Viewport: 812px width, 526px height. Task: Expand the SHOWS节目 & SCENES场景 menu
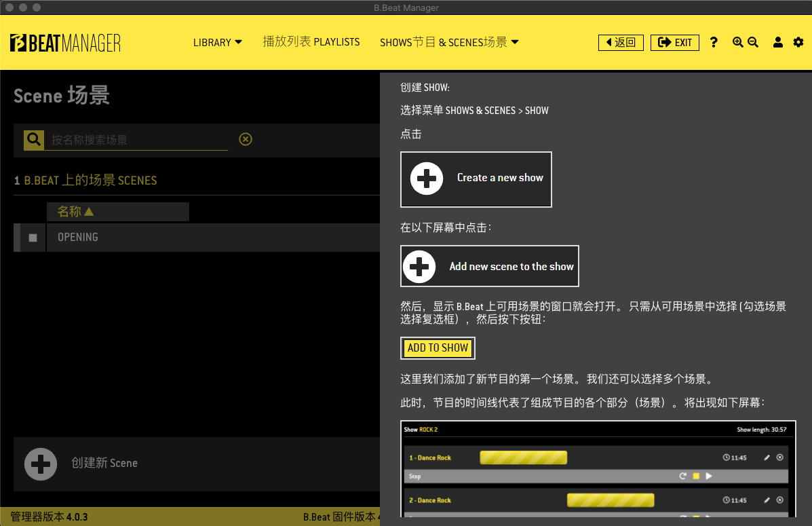click(449, 43)
